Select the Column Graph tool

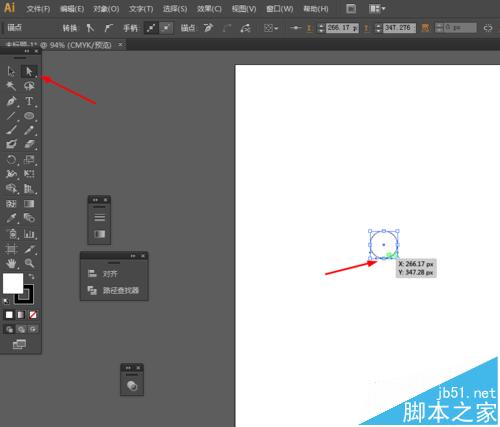pyautogui.click(x=29, y=233)
